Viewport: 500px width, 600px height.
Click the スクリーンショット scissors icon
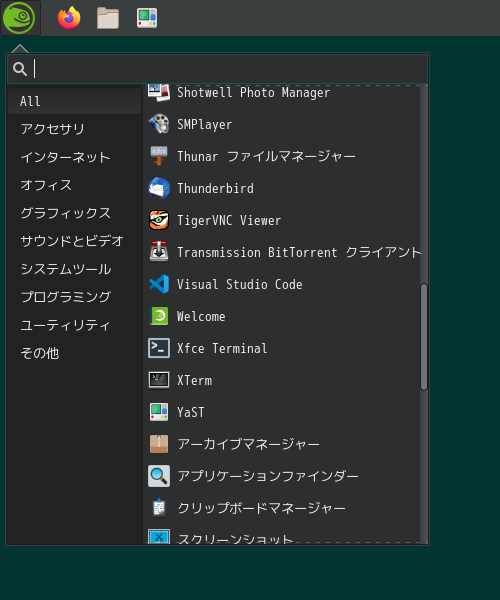[x=159, y=536]
